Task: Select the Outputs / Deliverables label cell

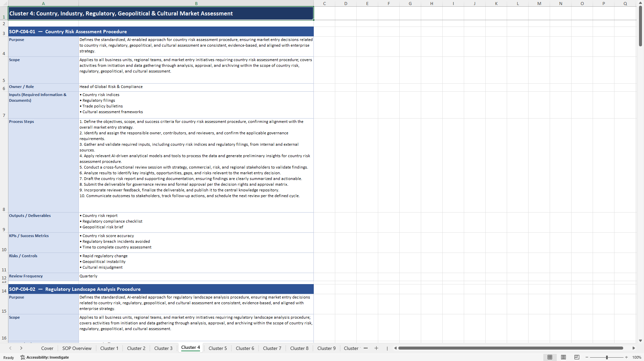Action: [43, 222]
